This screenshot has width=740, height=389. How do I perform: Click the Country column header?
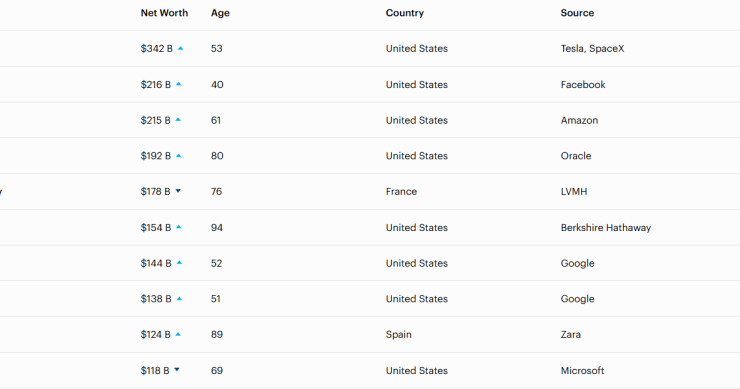pyautogui.click(x=405, y=13)
